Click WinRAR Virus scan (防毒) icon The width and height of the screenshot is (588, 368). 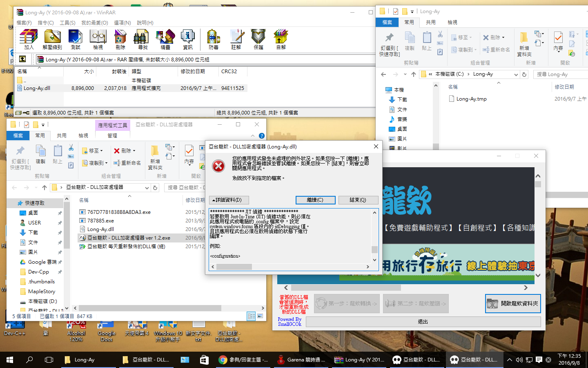click(214, 40)
